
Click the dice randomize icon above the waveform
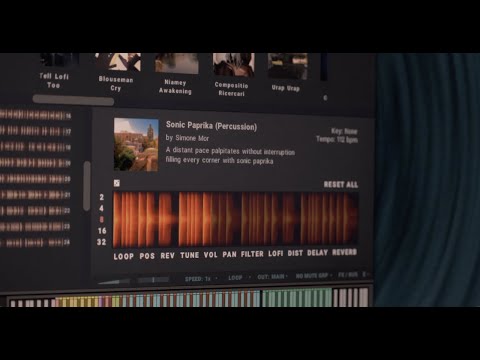(117, 183)
